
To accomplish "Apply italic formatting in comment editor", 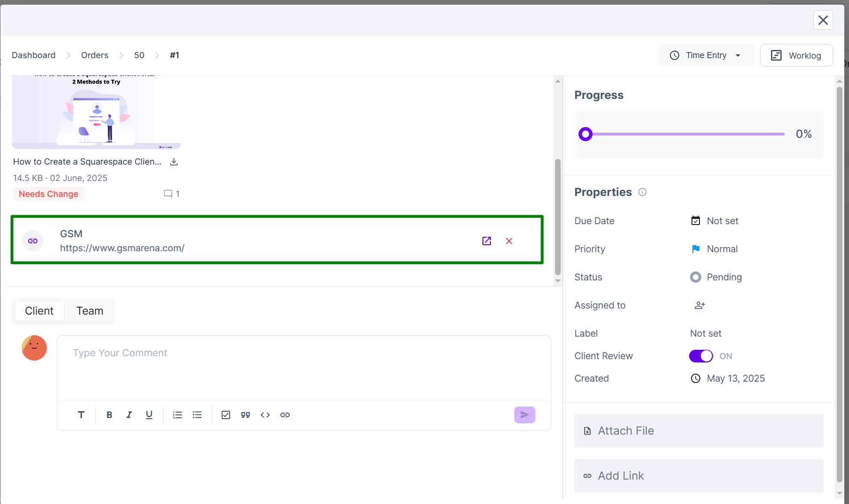I will [x=129, y=415].
